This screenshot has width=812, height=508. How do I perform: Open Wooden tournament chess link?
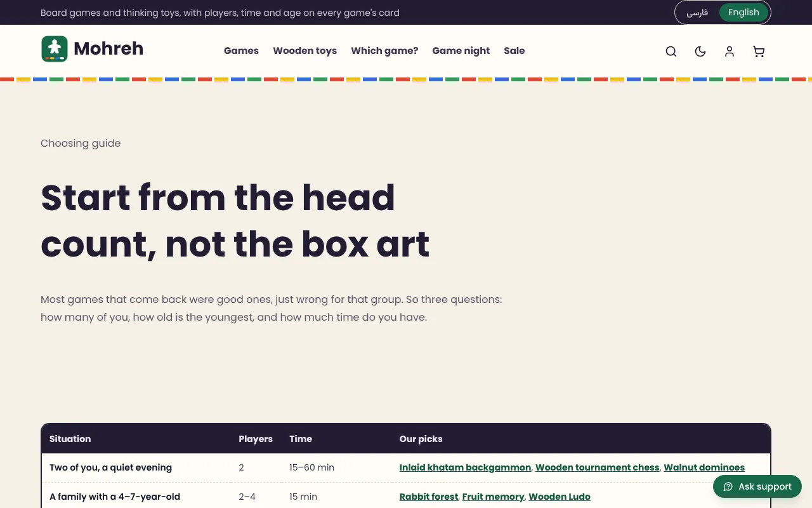[598, 467]
